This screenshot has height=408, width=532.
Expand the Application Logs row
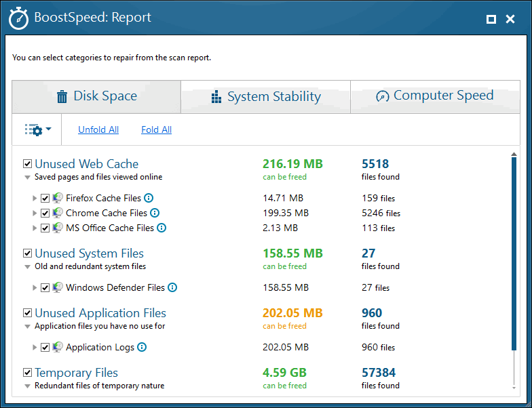(x=34, y=347)
